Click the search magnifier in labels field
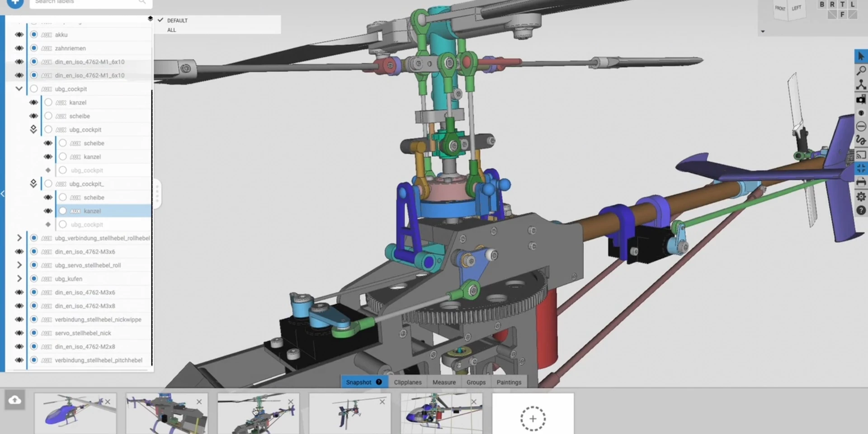The width and height of the screenshot is (868, 434). pos(142,2)
